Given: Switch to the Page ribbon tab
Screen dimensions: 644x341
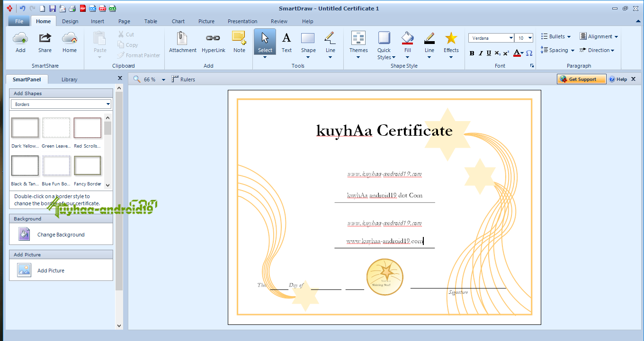Looking at the screenshot, I should [124, 21].
